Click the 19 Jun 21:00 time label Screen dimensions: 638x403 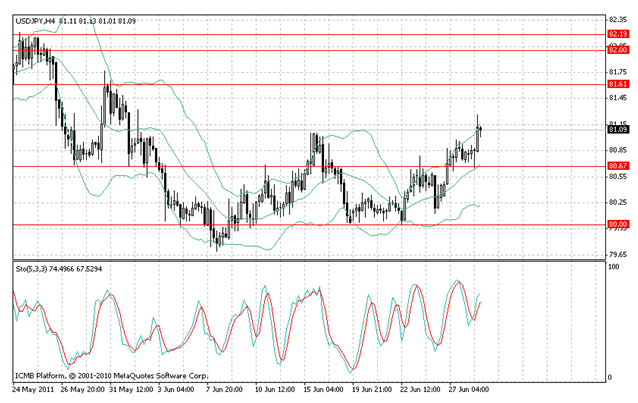369,388
